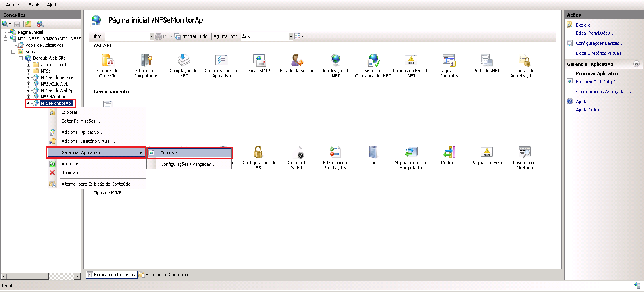This screenshot has width=644, height=292.
Task: Click Página Inicial tree item
Action: (x=30, y=32)
